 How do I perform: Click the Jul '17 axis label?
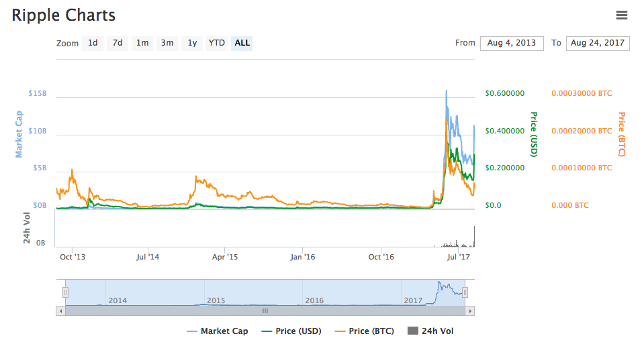coord(459,258)
